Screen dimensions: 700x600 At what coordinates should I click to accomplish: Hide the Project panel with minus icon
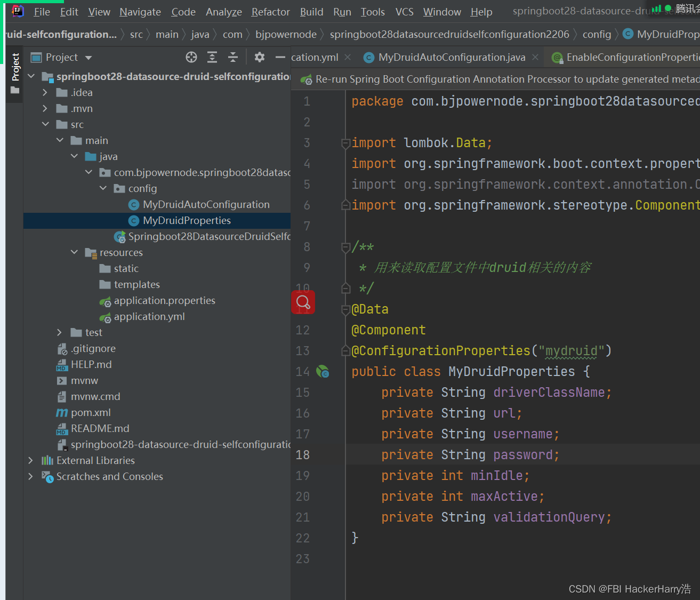[x=280, y=57]
